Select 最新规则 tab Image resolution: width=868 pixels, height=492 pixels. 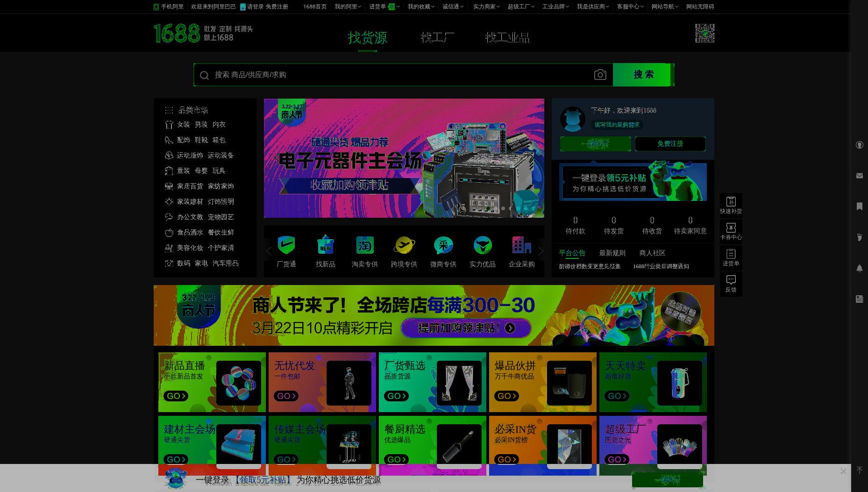pyautogui.click(x=612, y=253)
